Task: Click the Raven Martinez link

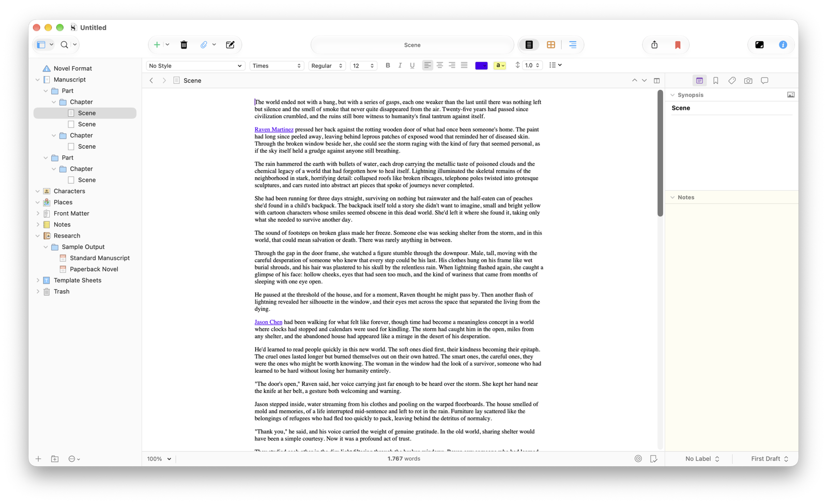Action: coord(274,130)
